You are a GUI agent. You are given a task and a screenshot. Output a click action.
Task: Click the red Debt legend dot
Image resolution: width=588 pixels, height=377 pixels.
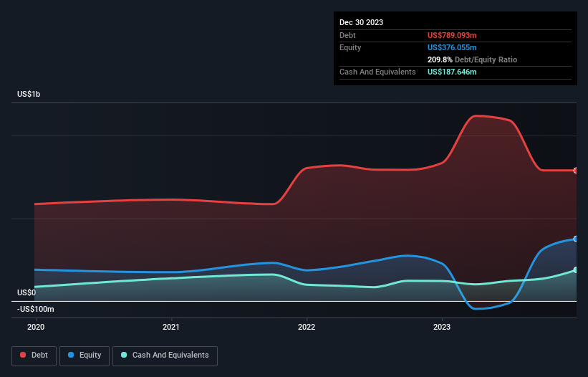pyautogui.click(x=23, y=355)
